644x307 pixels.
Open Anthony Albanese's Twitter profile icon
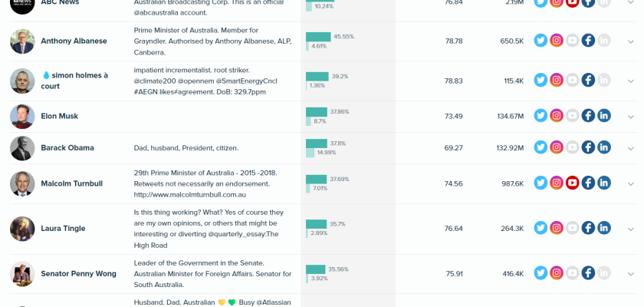click(540, 41)
